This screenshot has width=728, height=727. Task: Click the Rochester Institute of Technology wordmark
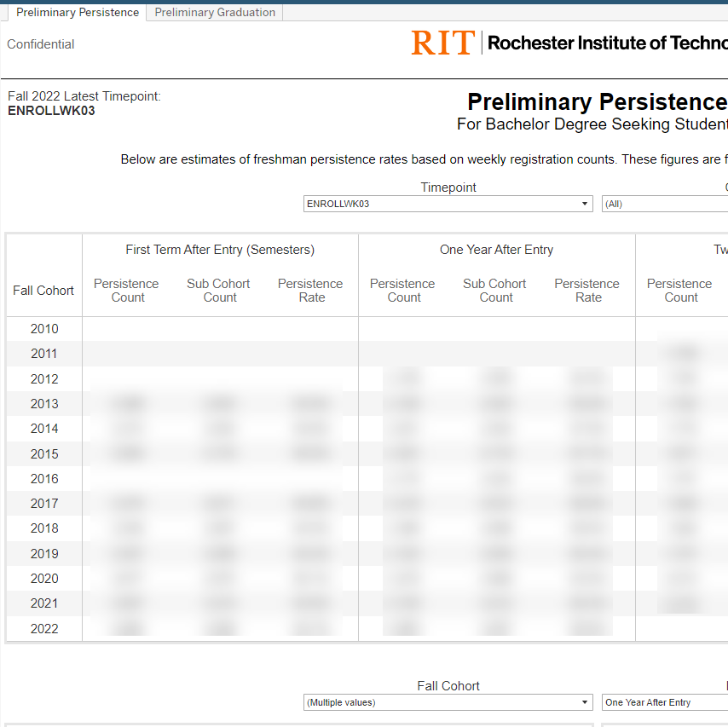(607, 43)
